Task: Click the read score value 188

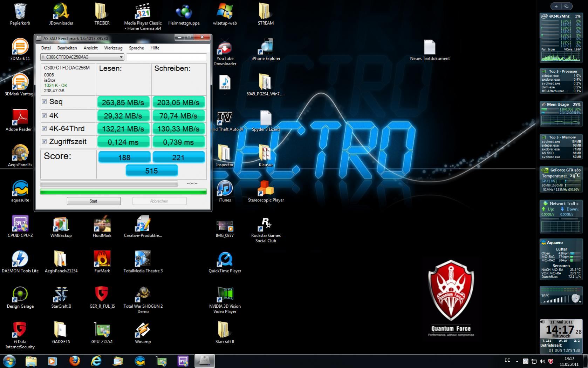Action: pyautogui.click(x=124, y=157)
